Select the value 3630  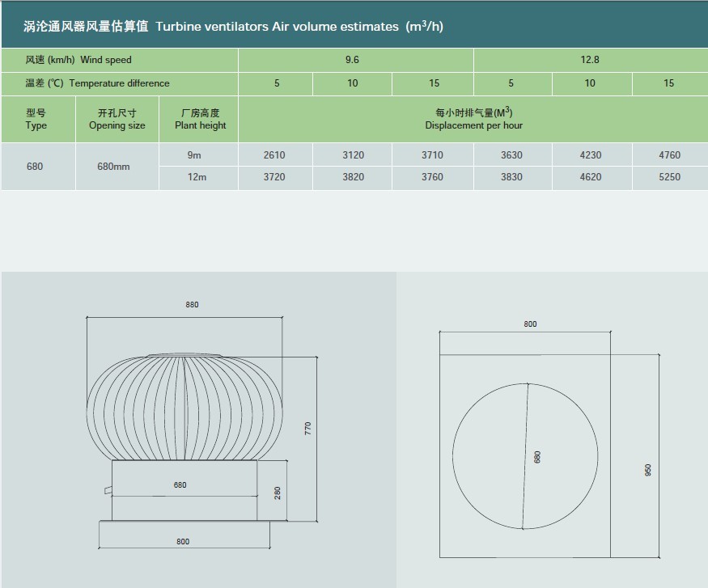pyautogui.click(x=511, y=155)
